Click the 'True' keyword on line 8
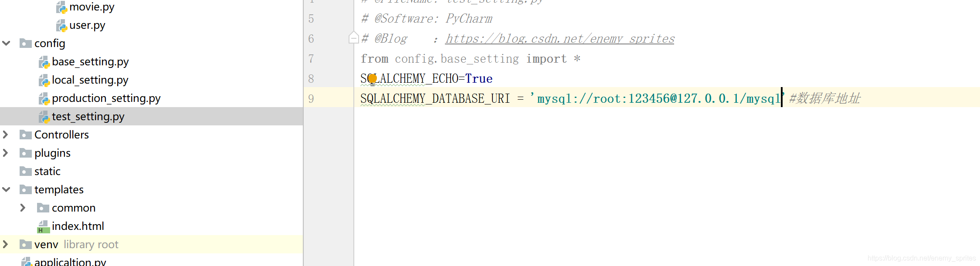This screenshot has height=266, width=980. click(479, 79)
